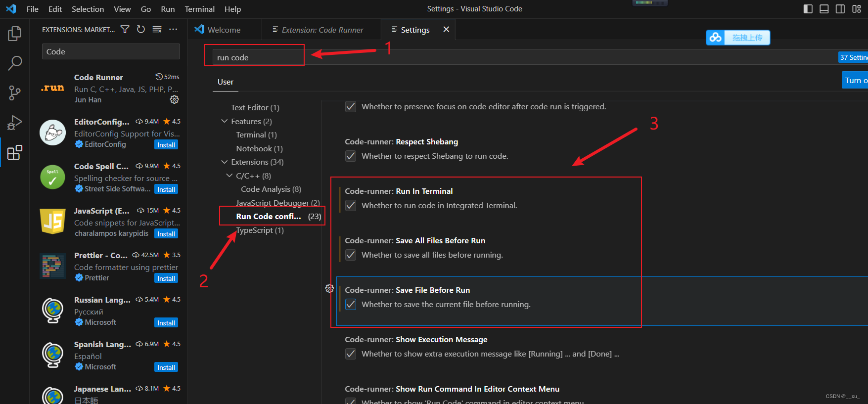Install the EditorConfig extension

(x=166, y=145)
